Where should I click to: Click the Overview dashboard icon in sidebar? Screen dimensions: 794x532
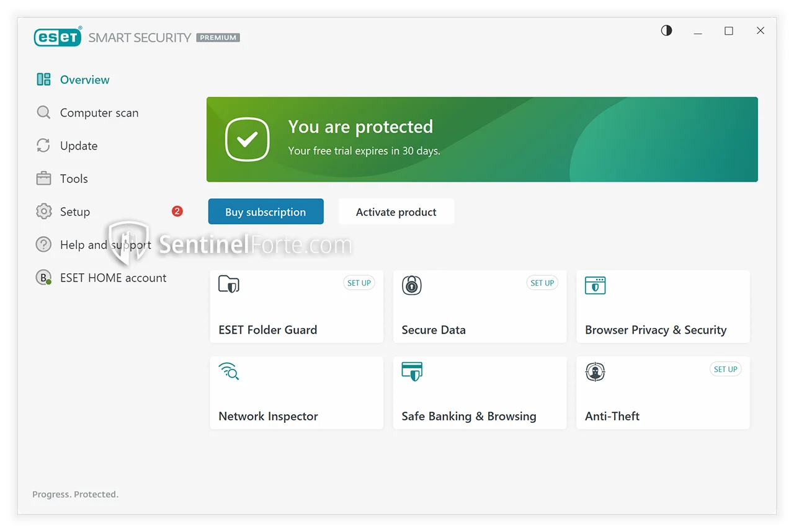coord(43,79)
